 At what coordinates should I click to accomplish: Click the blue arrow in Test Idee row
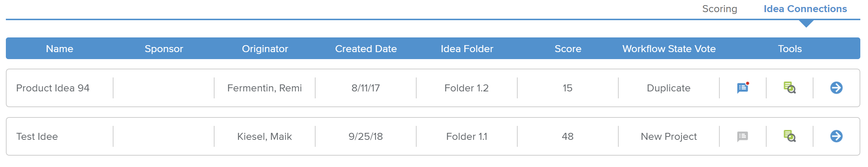tap(836, 137)
